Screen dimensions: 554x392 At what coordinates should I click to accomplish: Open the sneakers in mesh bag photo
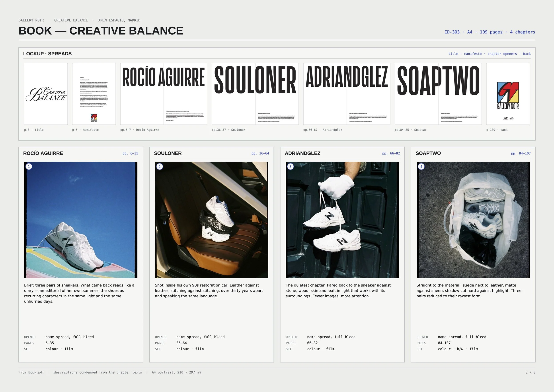(473, 220)
